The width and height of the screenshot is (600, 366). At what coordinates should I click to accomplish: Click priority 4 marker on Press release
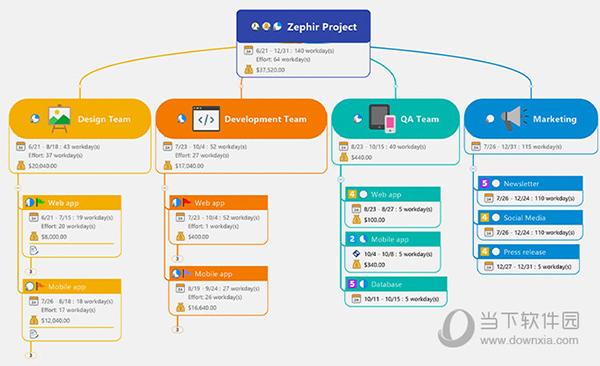[x=484, y=251]
